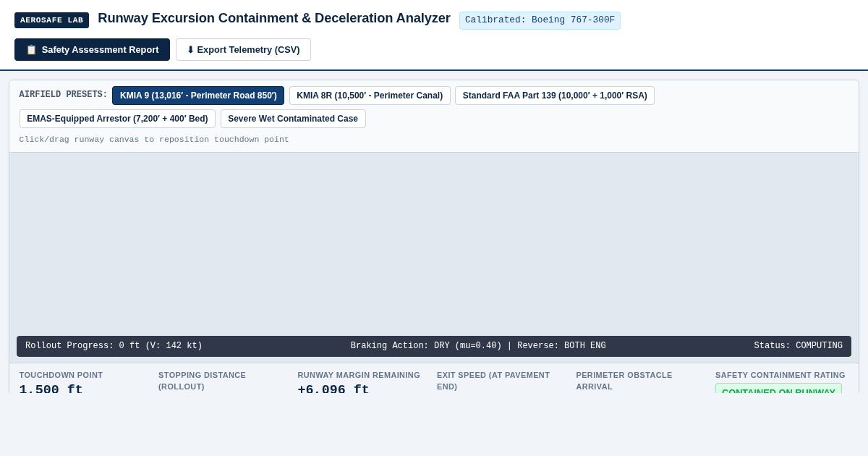Click the Touchdown Point 1,500 ft value
The image size is (868, 456).
(x=51, y=389)
